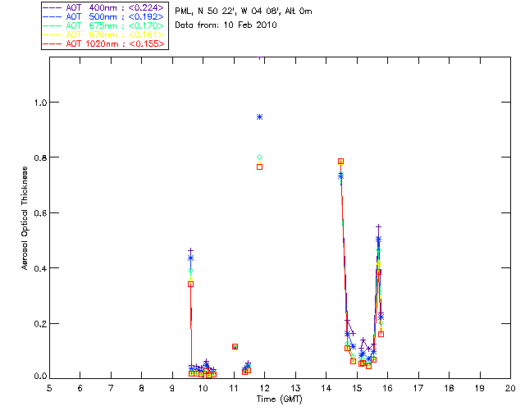Click the y-axis tick label 1.0

(40, 103)
